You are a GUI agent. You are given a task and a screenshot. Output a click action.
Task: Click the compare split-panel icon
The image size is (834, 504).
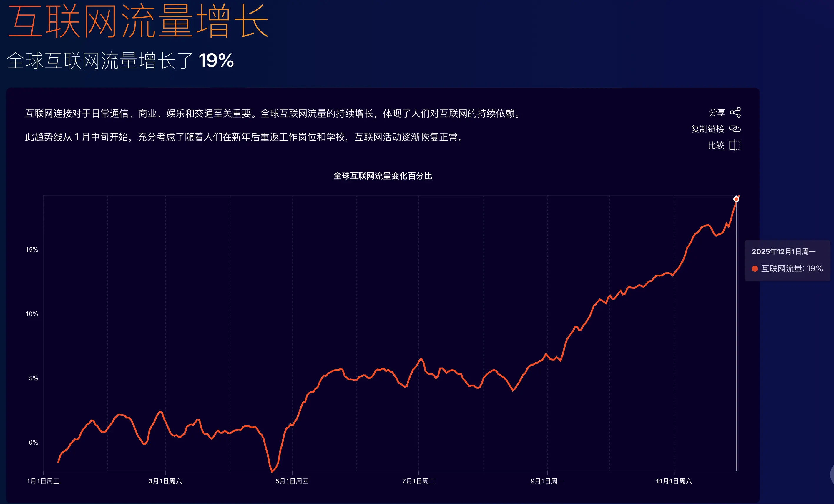(x=735, y=146)
